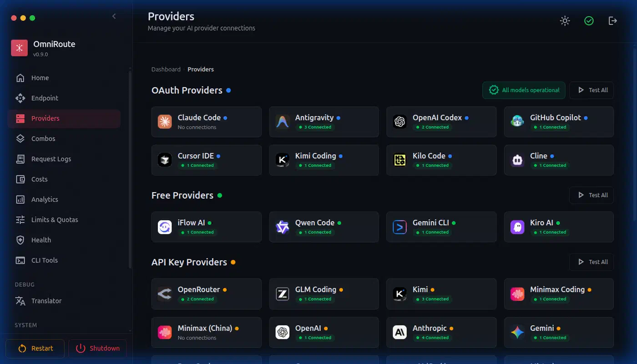Click the 'Free Providers' section heading

click(182, 195)
